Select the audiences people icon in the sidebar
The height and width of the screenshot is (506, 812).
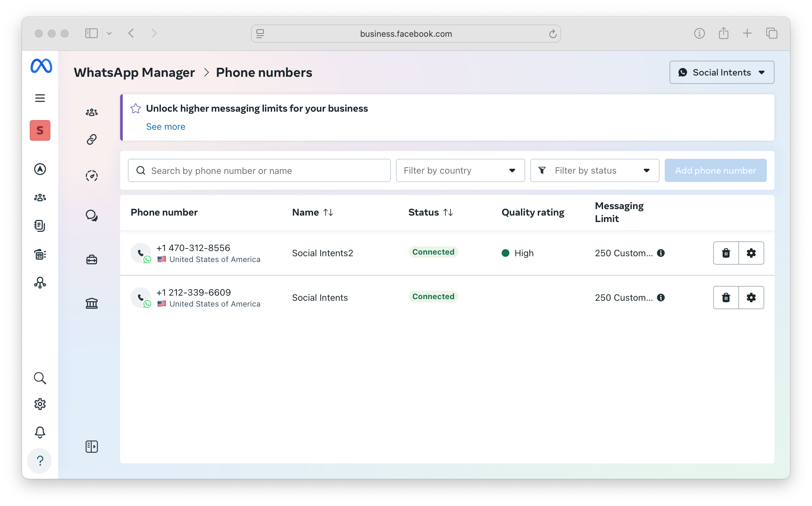click(91, 112)
